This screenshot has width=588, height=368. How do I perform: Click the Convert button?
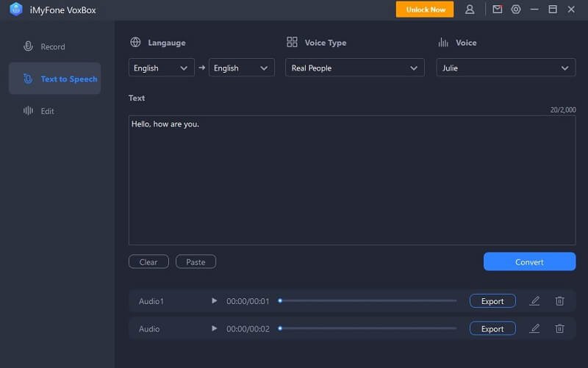(529, 261)
